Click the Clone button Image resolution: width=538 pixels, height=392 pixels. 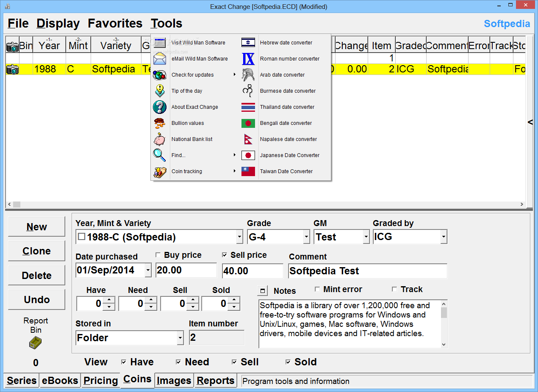pos(36,251)
